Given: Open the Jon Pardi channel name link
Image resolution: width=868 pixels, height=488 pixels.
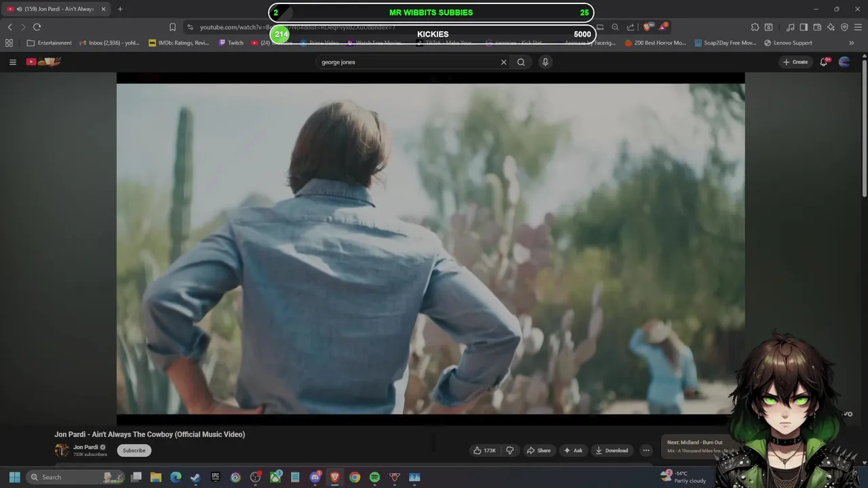Looking at the screenshot, I should [85, 447].
